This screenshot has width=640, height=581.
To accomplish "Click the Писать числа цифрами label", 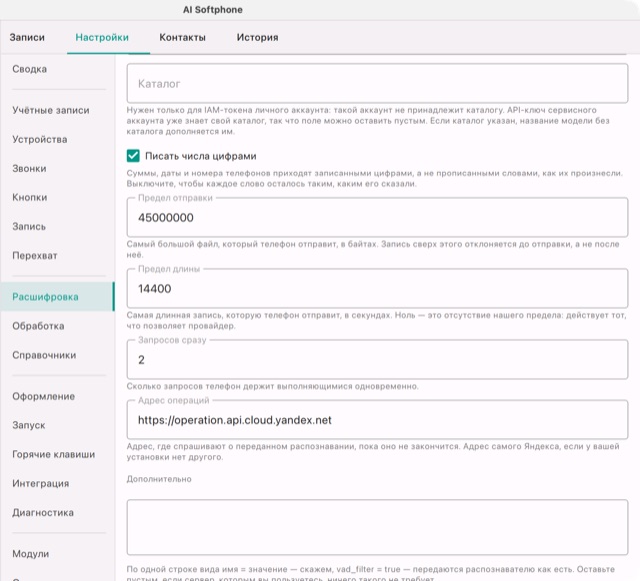I will tap(201, 156).
